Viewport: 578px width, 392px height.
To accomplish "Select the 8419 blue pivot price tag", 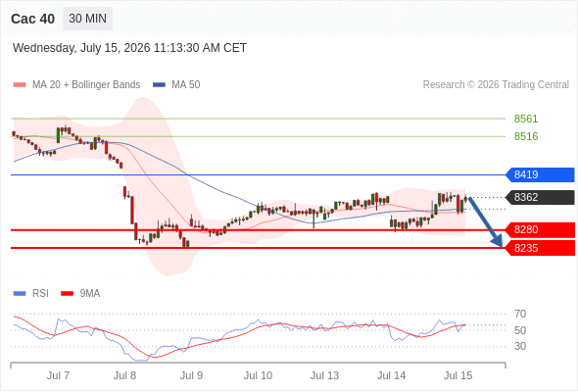I will pos(541,174).
